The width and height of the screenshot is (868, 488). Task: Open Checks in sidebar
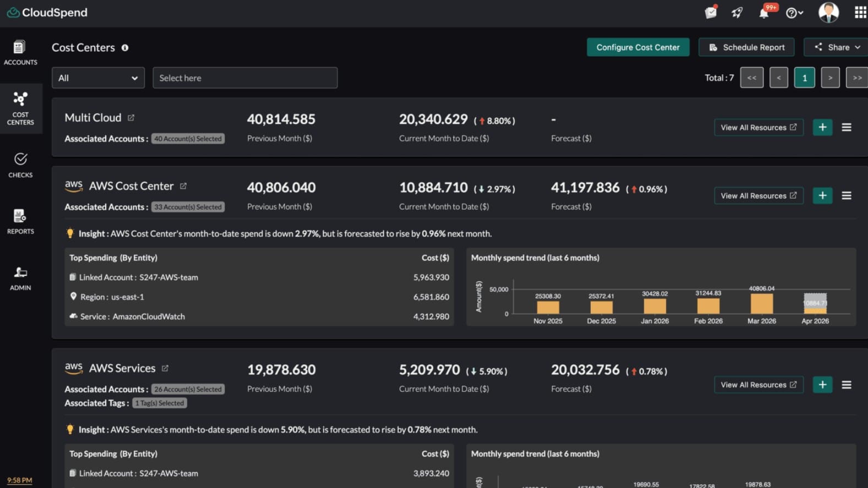pos(20,165)
